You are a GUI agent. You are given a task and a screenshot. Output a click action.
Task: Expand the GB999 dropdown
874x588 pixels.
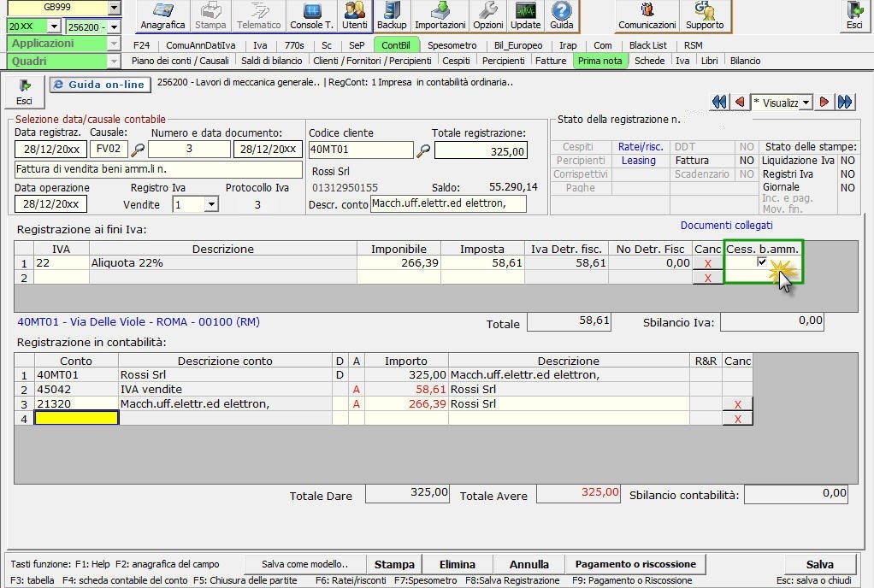pos(114,8)
